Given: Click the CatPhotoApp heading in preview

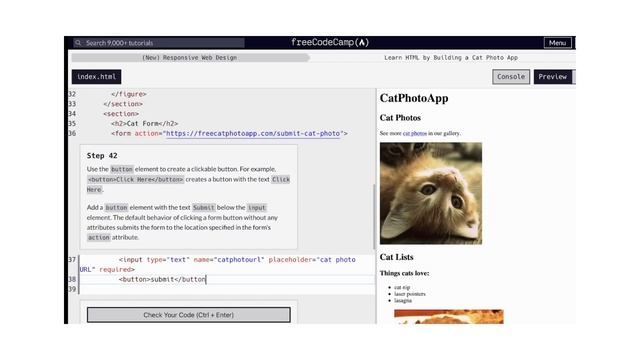Looking at the screenshot, I should (414, 98).
